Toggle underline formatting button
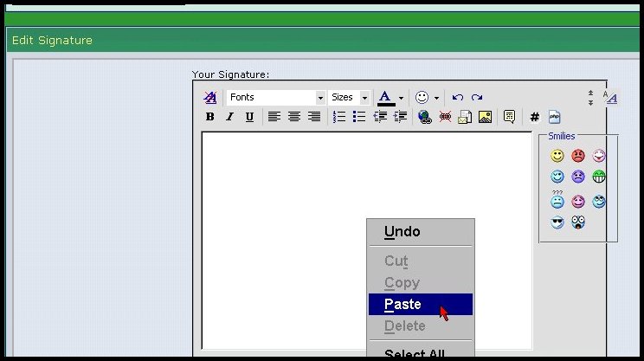Screen dimensions: 644x361 coord(249,117)
